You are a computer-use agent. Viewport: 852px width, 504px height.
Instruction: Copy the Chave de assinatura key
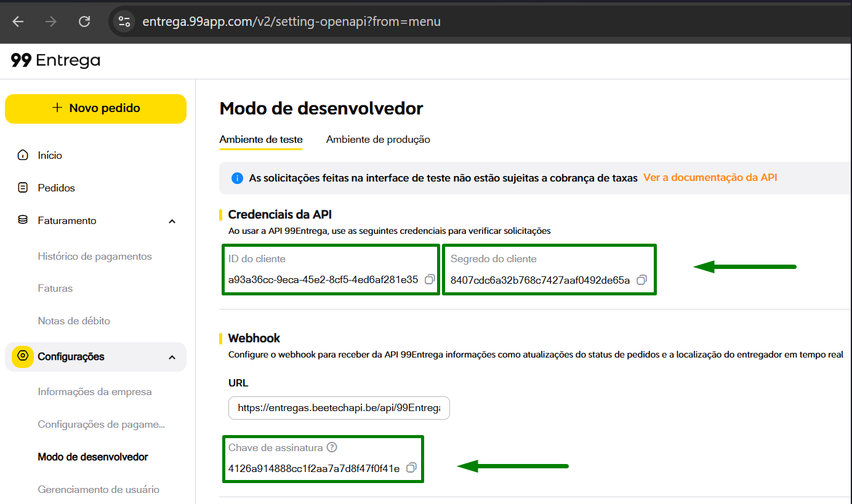click(411, 468)
